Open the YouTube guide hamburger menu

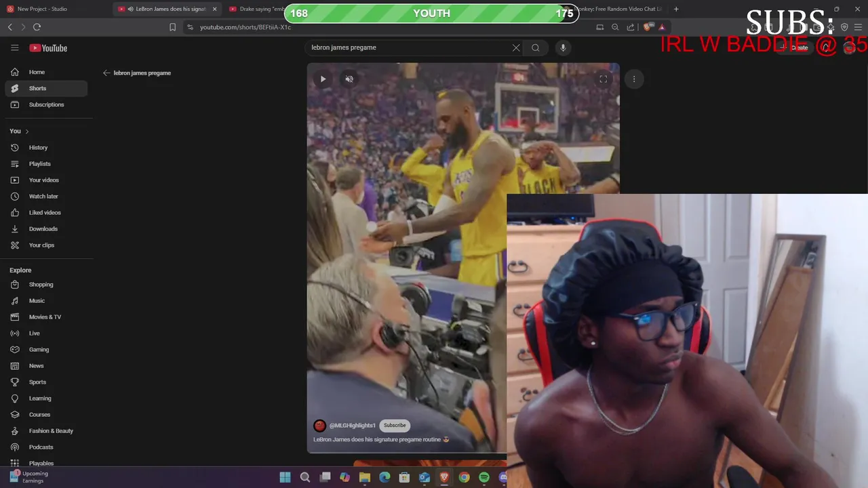point(14,47)
